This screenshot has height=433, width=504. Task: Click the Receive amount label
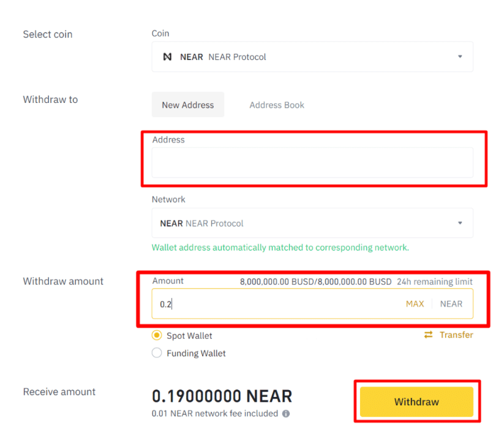point(59,392)
